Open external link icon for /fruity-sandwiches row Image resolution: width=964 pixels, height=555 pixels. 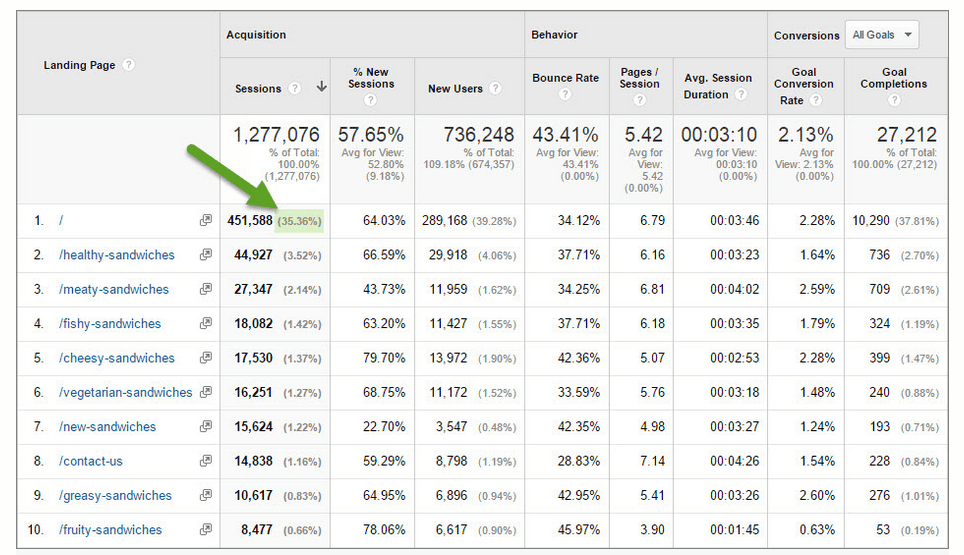pyautogui.click(x=206, y=530)
